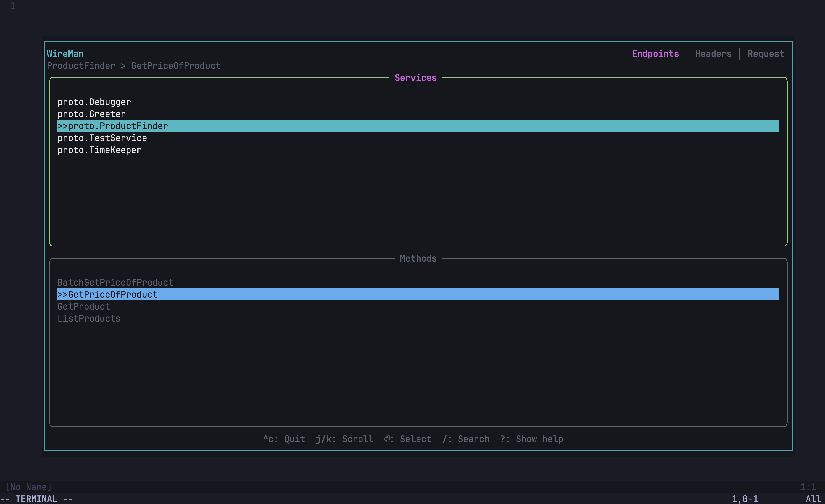Click the WireMan title text
Screen dimensions: 825x504
pos(65,54)
